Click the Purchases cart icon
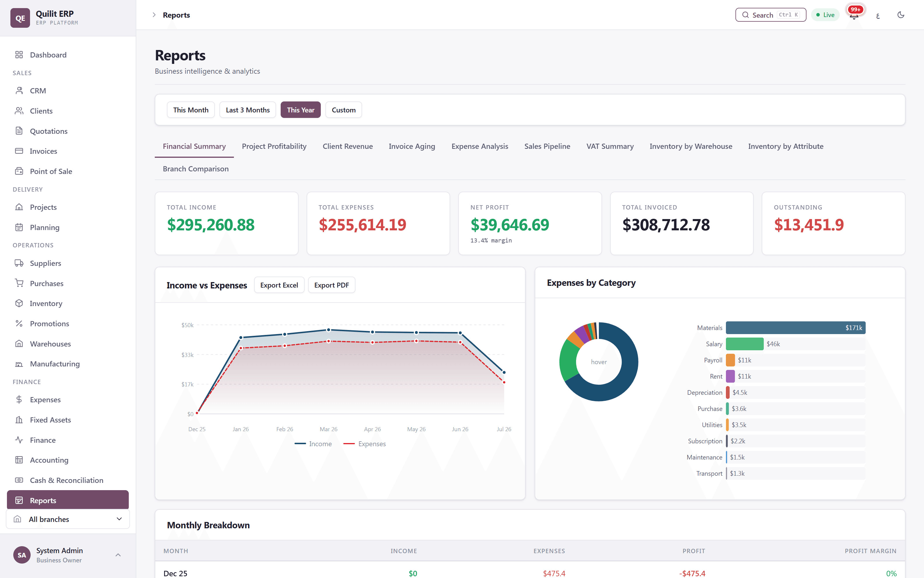Screen dimensions: 924x578 (19, 283)
